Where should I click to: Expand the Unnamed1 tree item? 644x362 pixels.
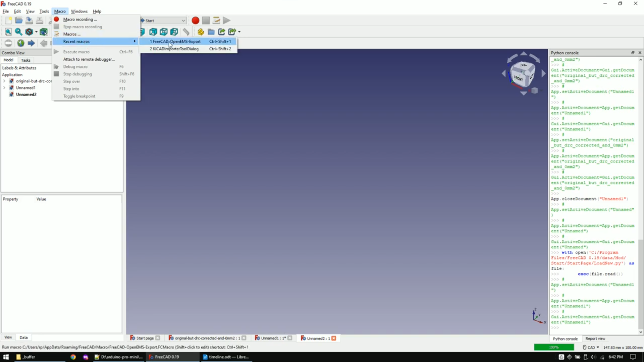tap(4, 88)
